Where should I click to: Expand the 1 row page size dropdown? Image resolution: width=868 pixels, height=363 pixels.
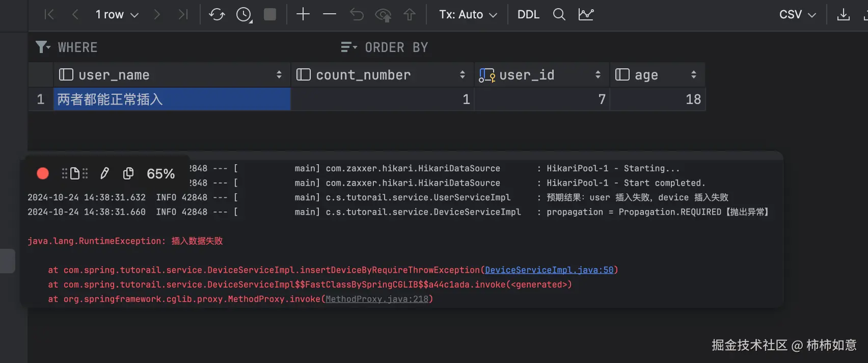117,15
